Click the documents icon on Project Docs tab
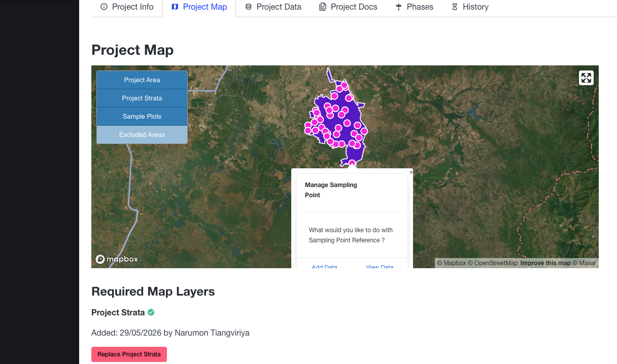Viewport: 617px width, 364px height. click(323, 7)
